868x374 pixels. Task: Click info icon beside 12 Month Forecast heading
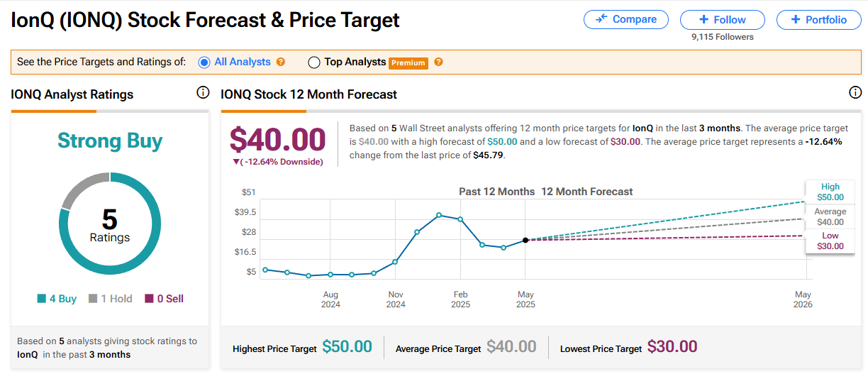pyautogui.click(x=855, y=93)
